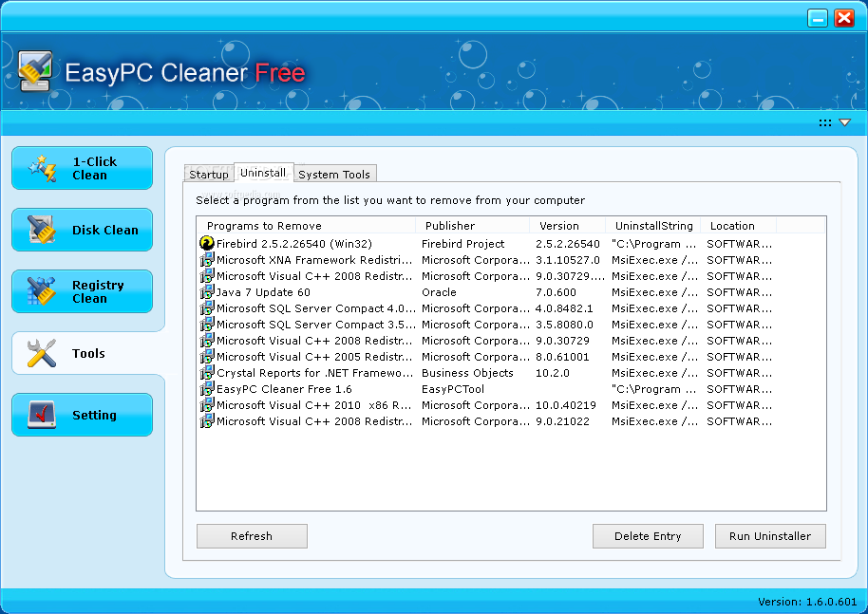Click the EasyPCTool publisher cell
This screenshot has height=614, width=868.
pyautogui.click(x=453, y=389)
